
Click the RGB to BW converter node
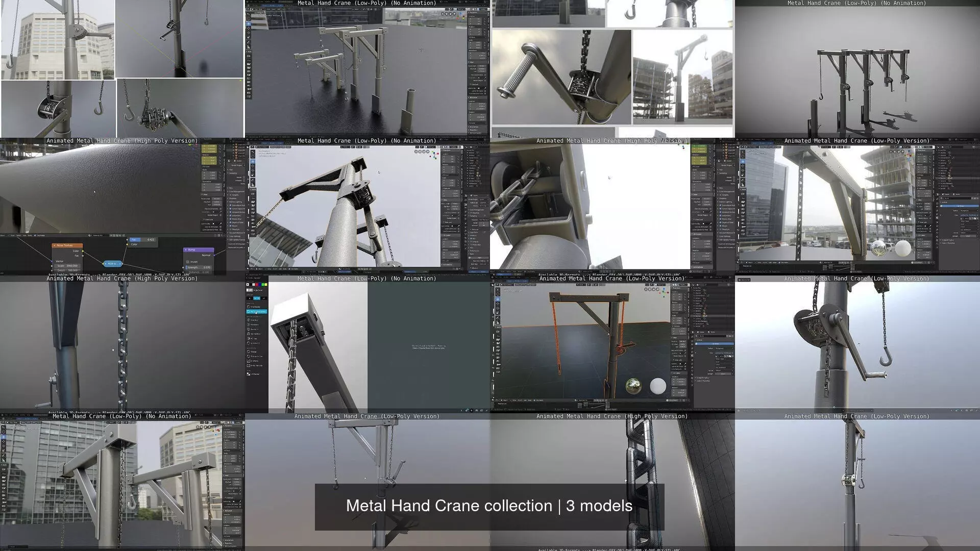click(x=112, y=264)
